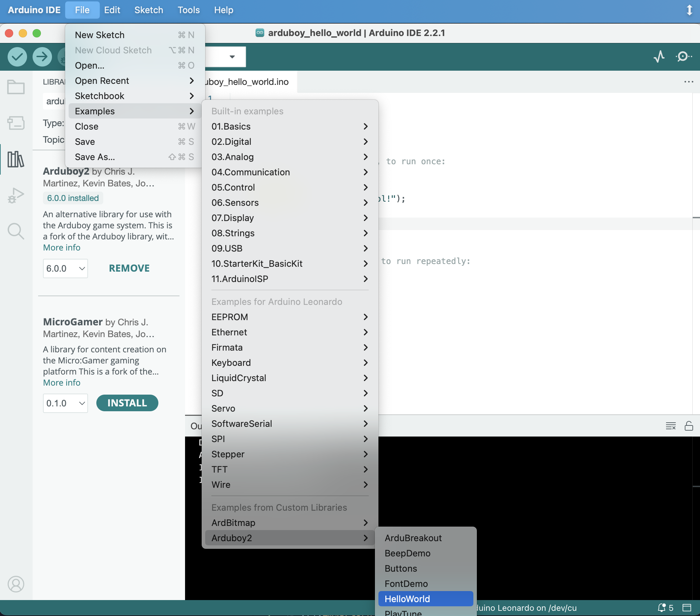Expand the Servo examples
The height and width of the screenshot is (616, 700).
(290, 408)
